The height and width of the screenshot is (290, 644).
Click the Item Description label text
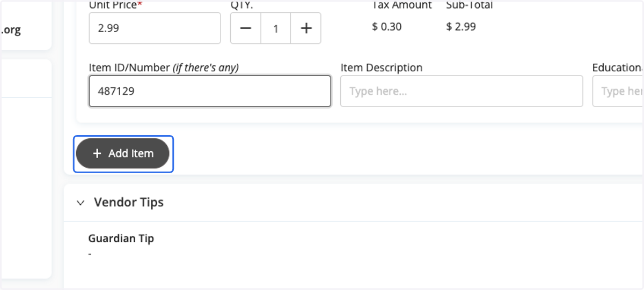tap(382, 68)
